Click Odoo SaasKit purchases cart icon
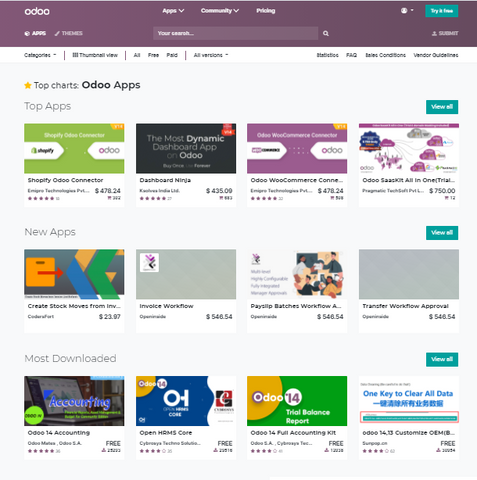This screenshot has width=477, height=480. click(447, 198)
